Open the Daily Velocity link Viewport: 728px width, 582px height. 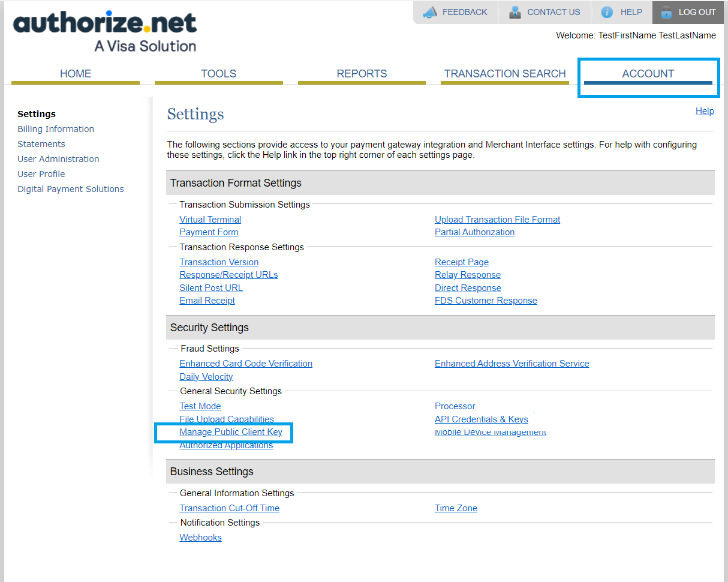pos(206,377)
